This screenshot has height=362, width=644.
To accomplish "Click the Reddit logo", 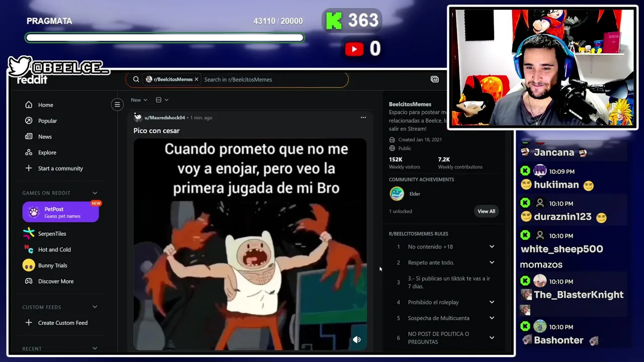I will (32, 80).
